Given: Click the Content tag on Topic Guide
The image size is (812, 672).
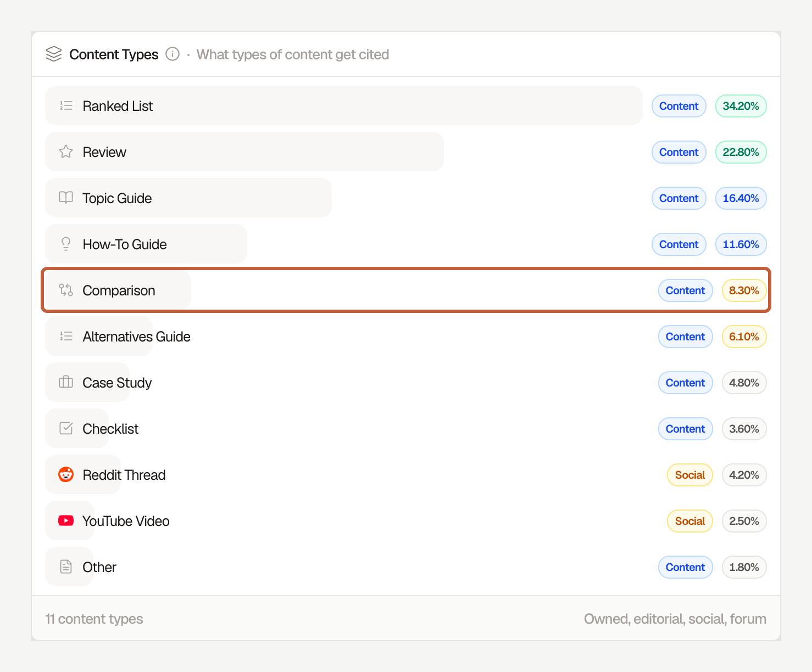Looking at the screenshot, I should (679, 198).
